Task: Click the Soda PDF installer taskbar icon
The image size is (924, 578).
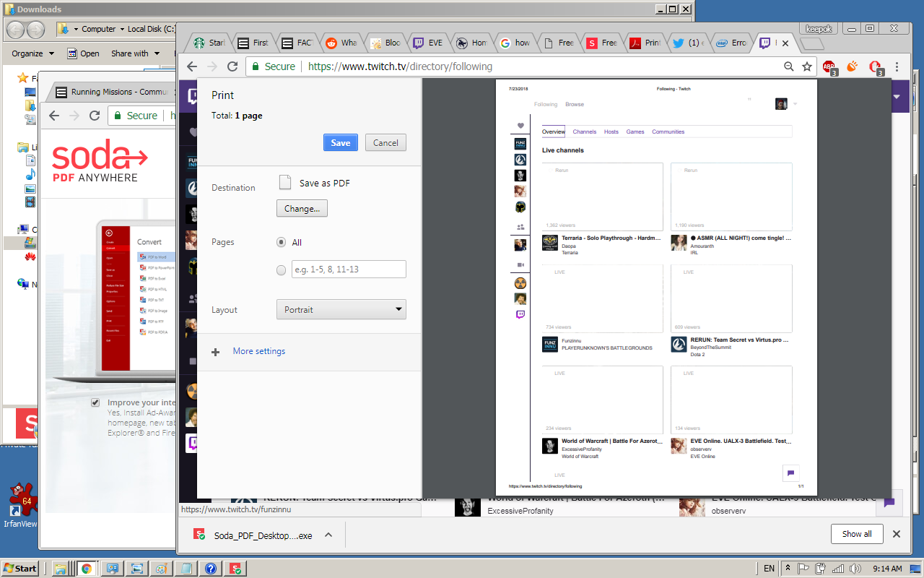Action: 235,569
